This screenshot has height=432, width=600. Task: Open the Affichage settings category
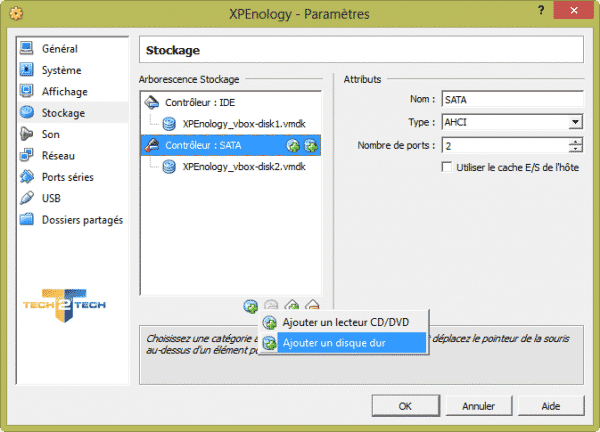(x=73, y=91)
